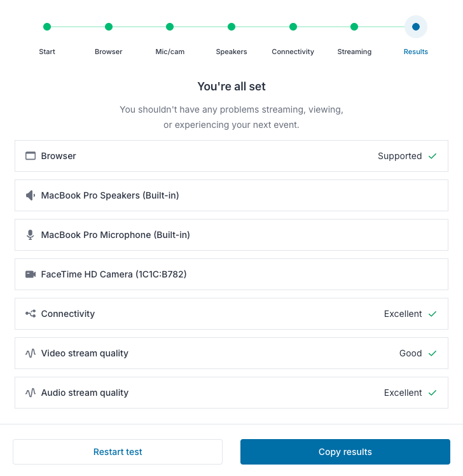This screenshot has width=463, height=476.
Task: Click the checkmark beside Connectivity Excellent
Action: coord(432,314)
